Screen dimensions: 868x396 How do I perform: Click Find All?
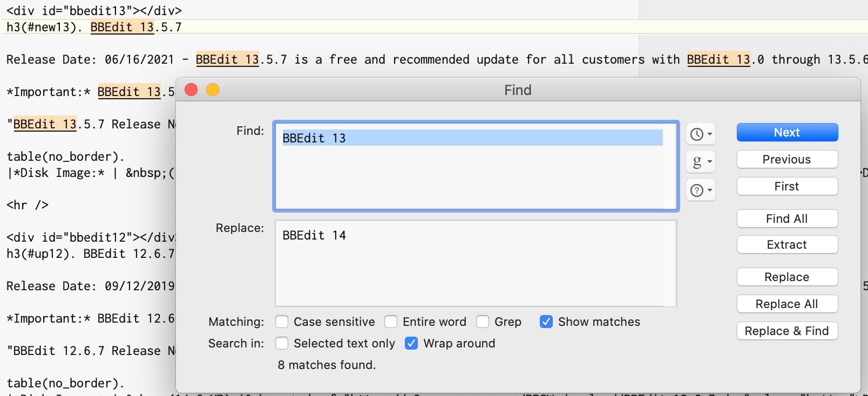[x=787, y=219]
